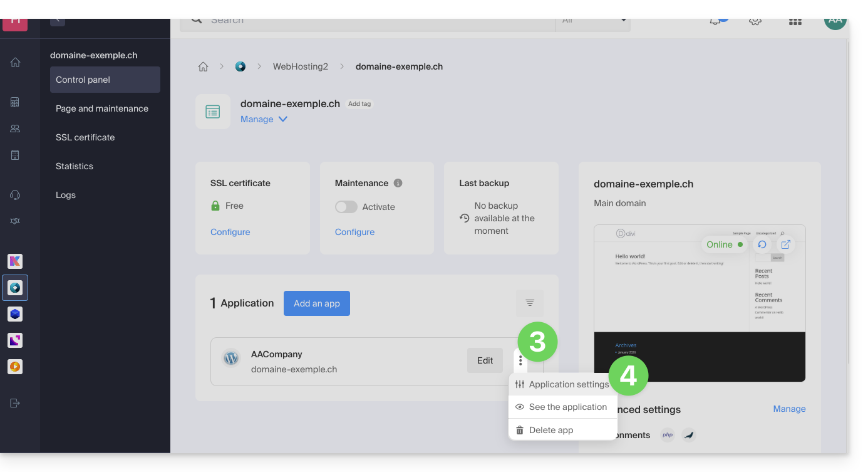Toggle the Maintenance Activate switch

[346, 207]
